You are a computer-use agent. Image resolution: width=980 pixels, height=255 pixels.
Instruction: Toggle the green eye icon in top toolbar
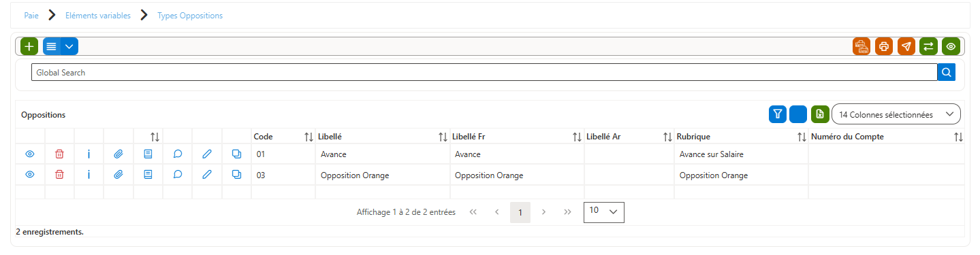[x=951, y=46]
